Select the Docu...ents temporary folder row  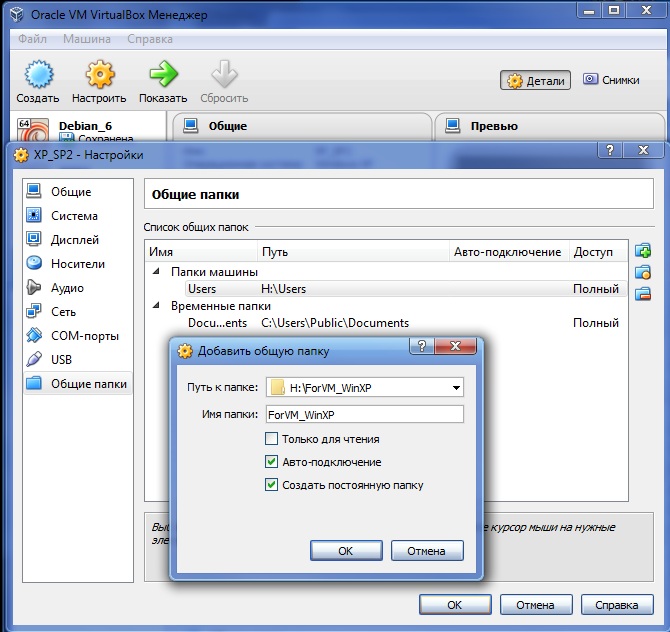point(406,323)
